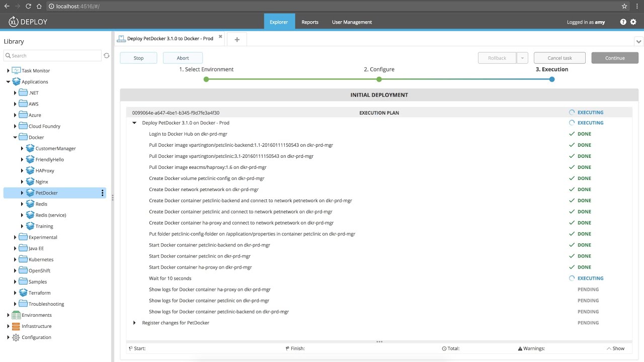
Task: Focus the Library search field
Action: 53,56
